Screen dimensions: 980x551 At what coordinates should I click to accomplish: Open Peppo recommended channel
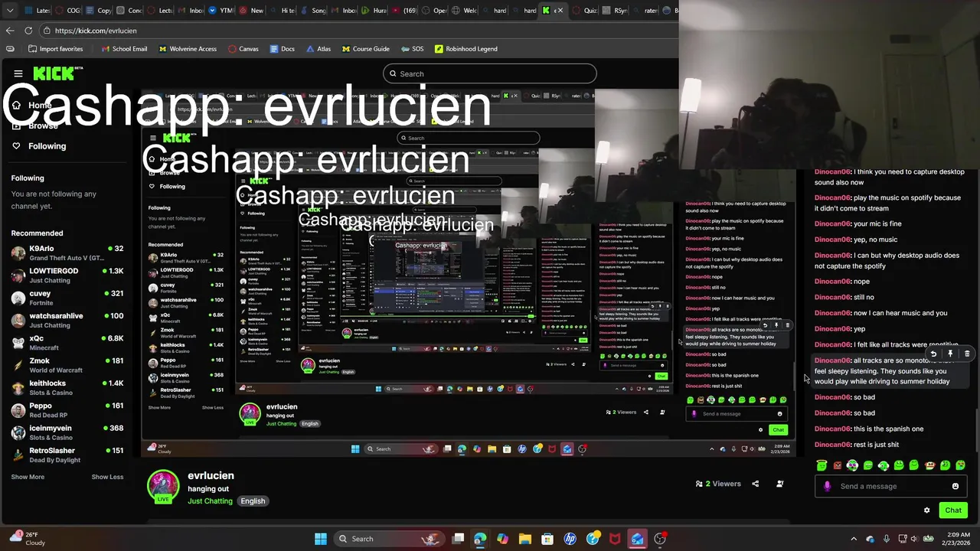[x=67, y=410]
